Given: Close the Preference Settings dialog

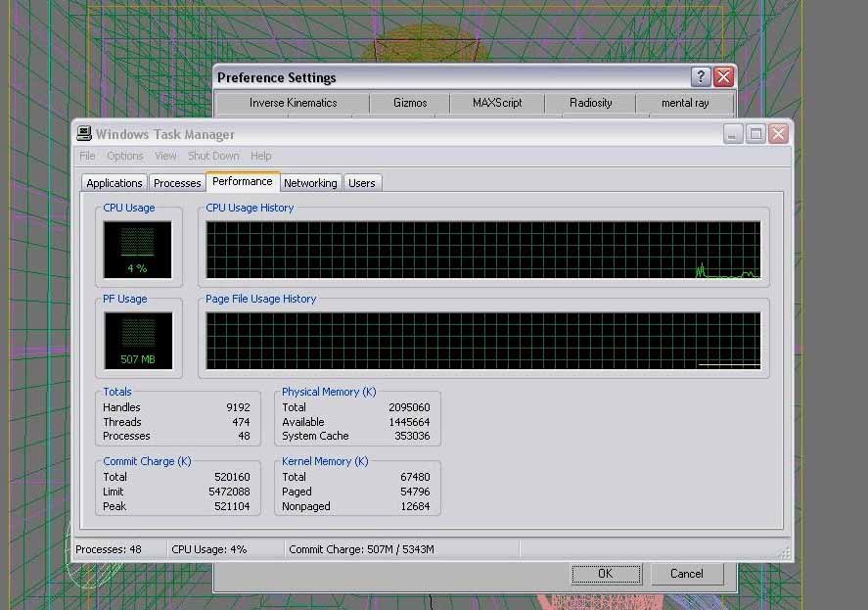Looking at the screenshot, I should click(x=723, y=77).
